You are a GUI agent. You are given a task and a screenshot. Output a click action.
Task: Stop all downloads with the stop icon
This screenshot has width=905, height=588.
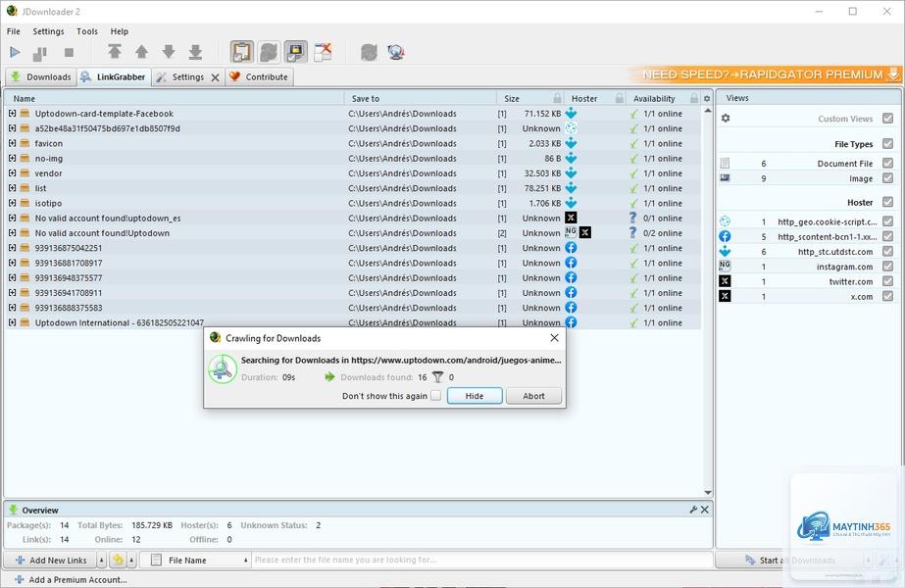(69, 53)
